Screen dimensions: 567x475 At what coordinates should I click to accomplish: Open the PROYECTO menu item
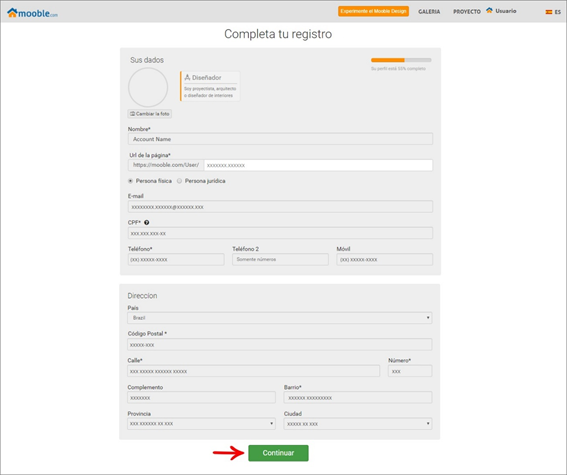467,12
